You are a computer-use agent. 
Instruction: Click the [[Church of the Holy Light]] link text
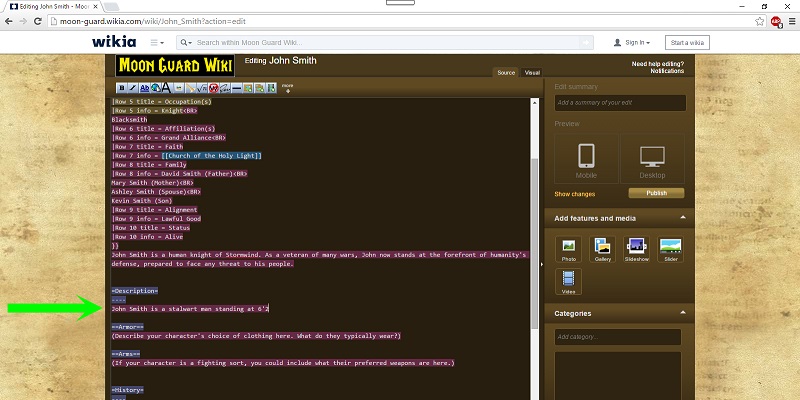pos(211,156)
